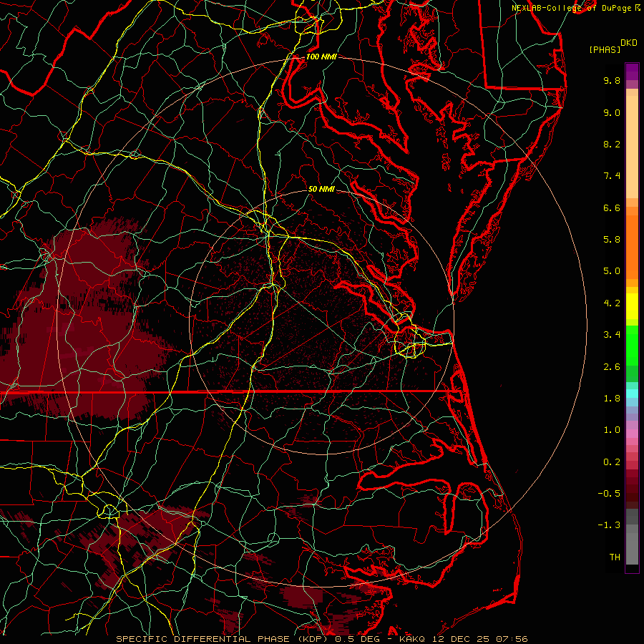This screenshot has width=644, height=644.
Task: Click the 9.8 value on the color scale
Action: [x=612, y=80]
